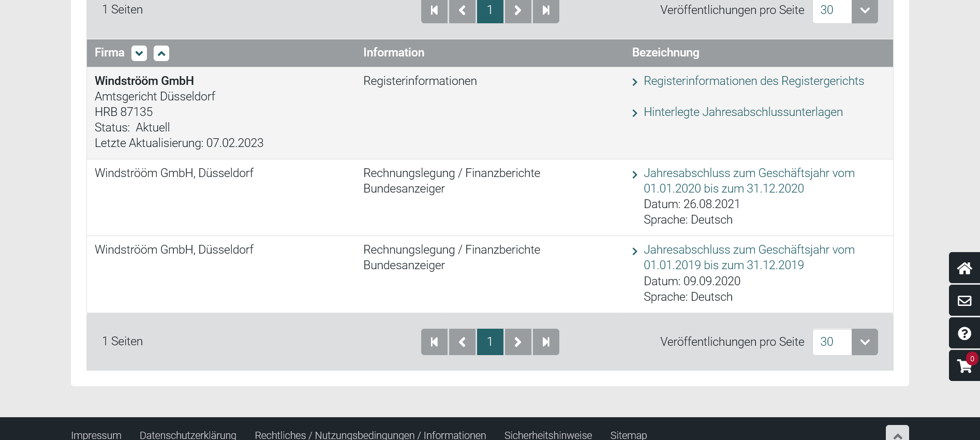Open Hinterlegte Jahresabschlussunterlagen link
This screenshot has height=440, width=980.
[x=743, y=112]
